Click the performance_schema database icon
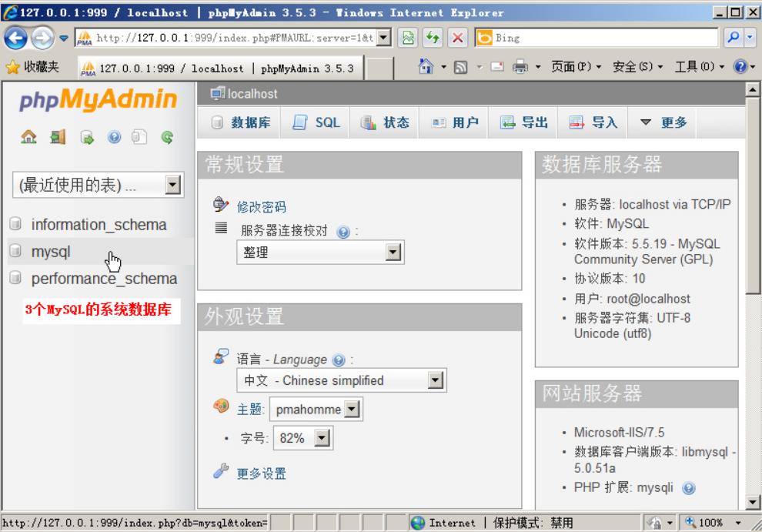762x532 pixels. coord(15,278)
